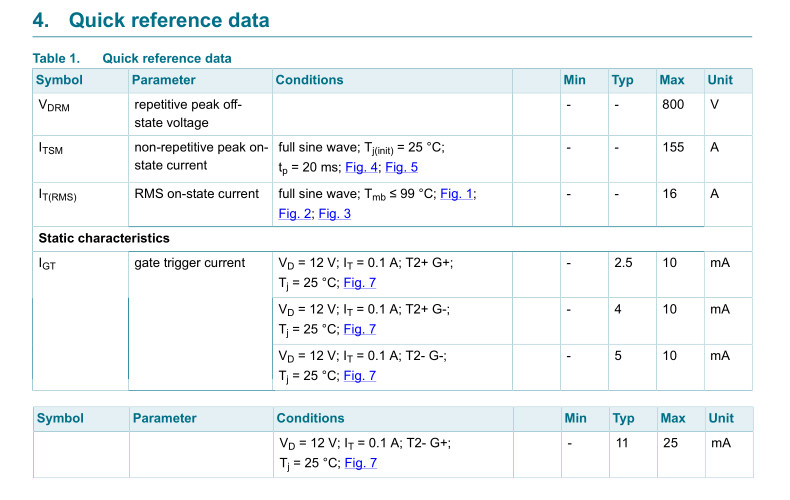Click the 155 max value cell
The width and height of the screenshot is (790, 500).
[673, 147]
